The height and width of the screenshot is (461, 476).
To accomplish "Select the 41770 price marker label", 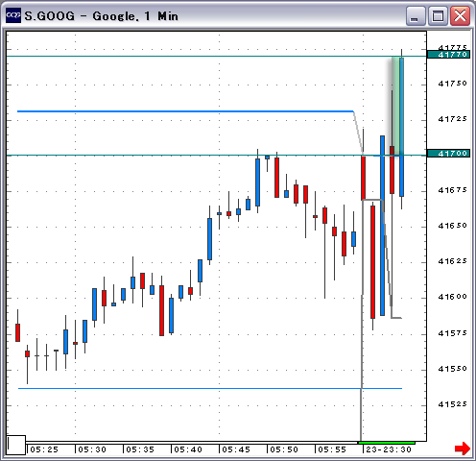I will pyautogui.click(x=448, y=55).
